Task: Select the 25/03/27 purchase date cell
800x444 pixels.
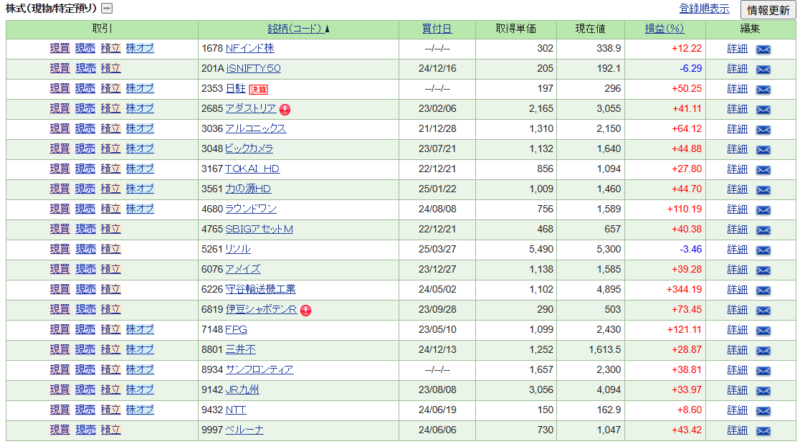Action: (x=437, y=249)
